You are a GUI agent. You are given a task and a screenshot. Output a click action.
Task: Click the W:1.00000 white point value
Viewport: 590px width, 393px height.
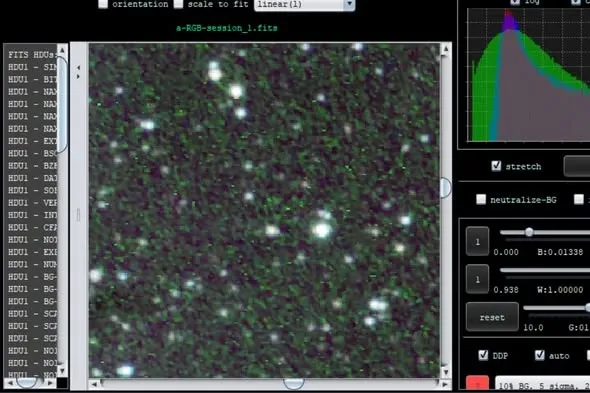point(560,290)
